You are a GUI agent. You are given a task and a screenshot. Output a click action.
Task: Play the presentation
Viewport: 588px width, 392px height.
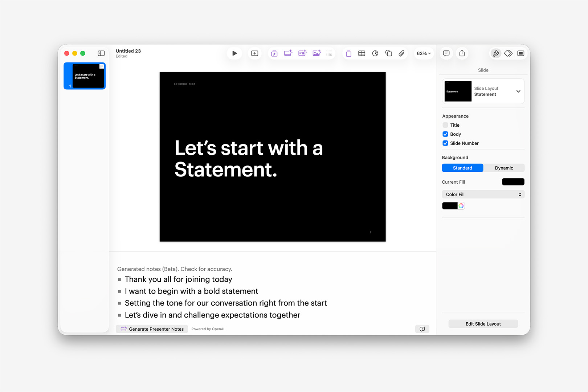click(234, 53)
